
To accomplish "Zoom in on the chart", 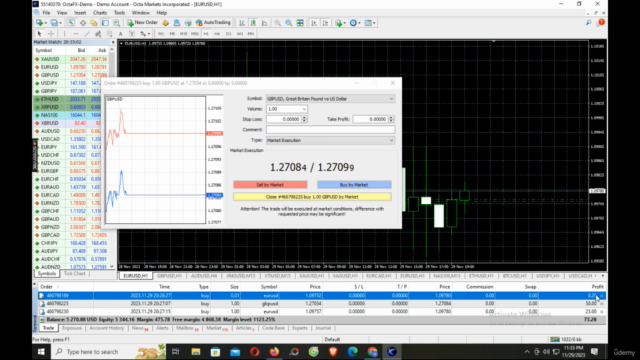I will click(277, 23).
